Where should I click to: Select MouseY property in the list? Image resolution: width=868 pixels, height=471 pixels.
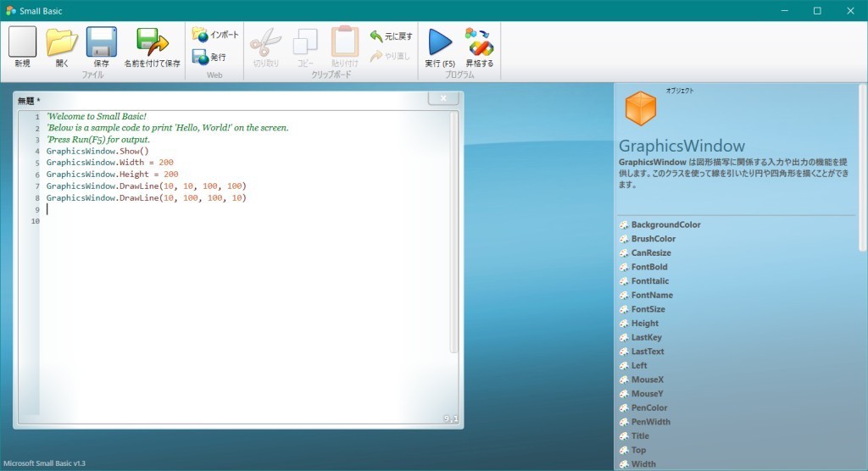pos(647,394)
